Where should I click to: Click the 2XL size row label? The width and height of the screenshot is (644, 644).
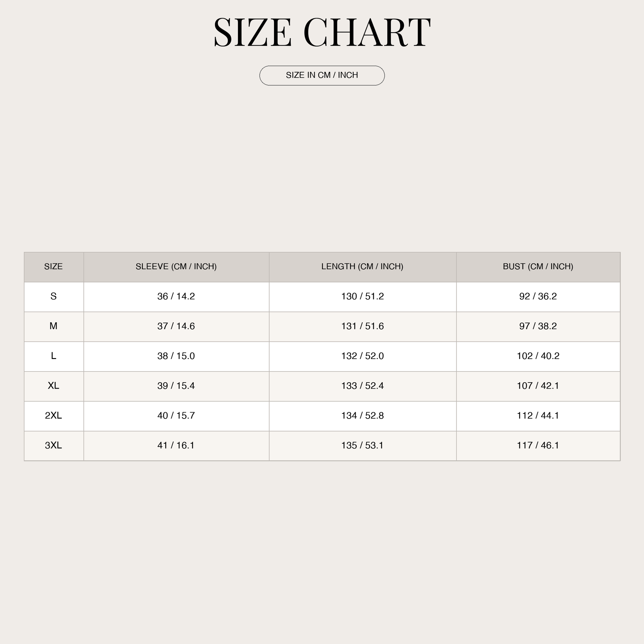53,415
